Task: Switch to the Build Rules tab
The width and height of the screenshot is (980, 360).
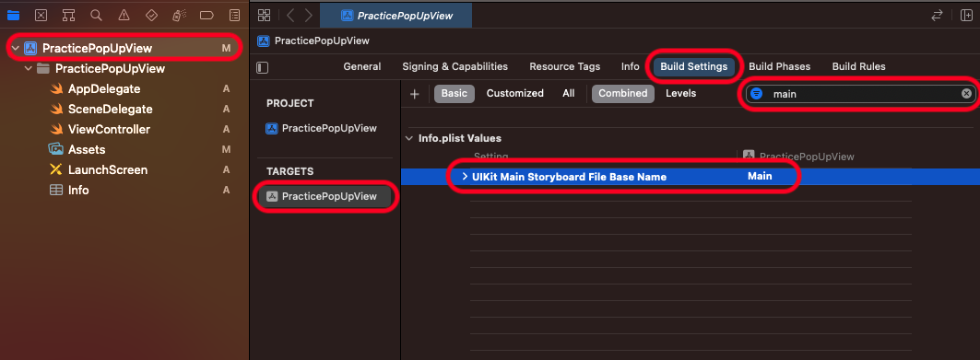Action: click(858, 66)
